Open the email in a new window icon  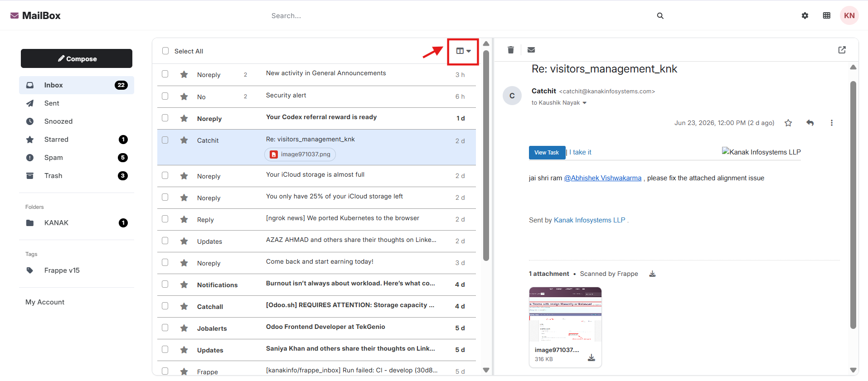click(x=842, y=50)
